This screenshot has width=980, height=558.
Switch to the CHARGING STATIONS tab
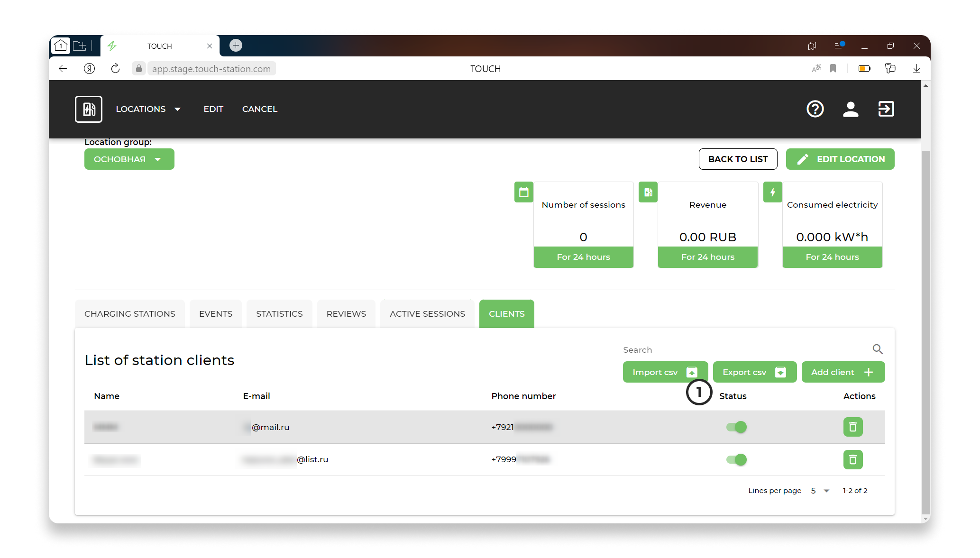130,314
